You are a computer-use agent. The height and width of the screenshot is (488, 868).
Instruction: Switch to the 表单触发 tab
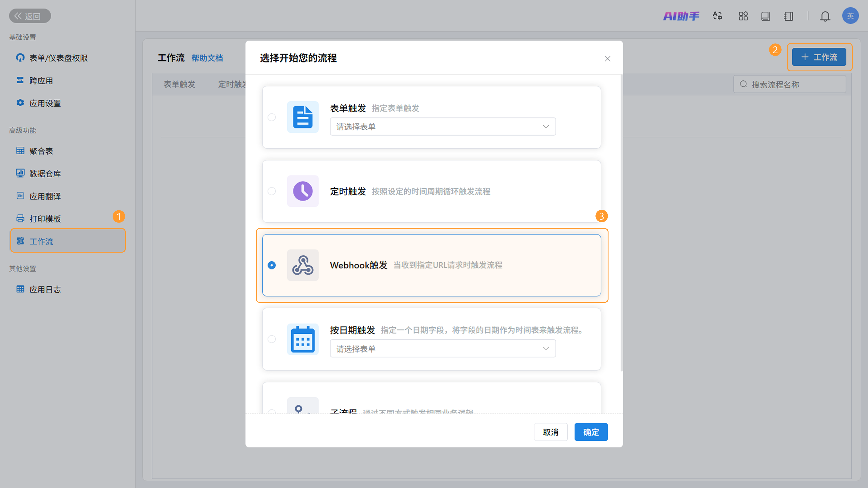pos(179,84)
